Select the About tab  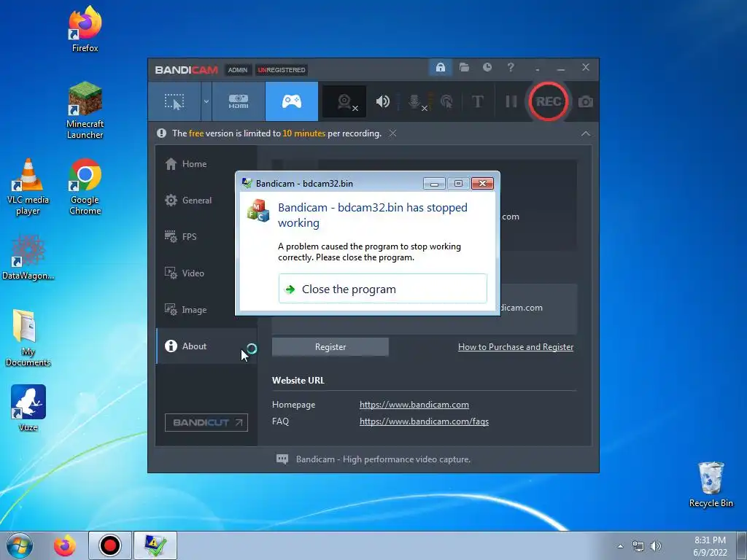tap(206, 346)
